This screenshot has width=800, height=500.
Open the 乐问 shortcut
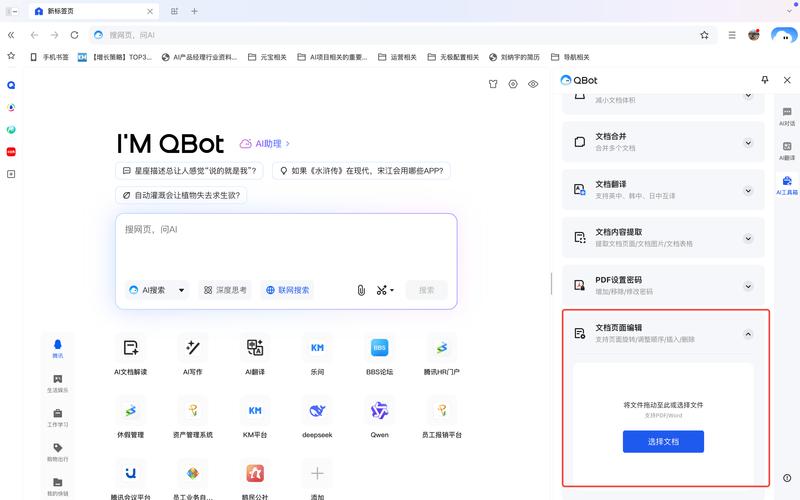pos(317,355)
